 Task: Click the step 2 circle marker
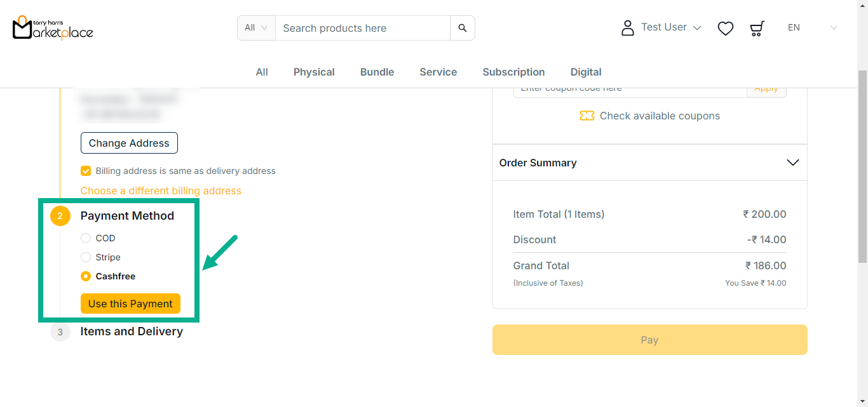click(60, 216)
